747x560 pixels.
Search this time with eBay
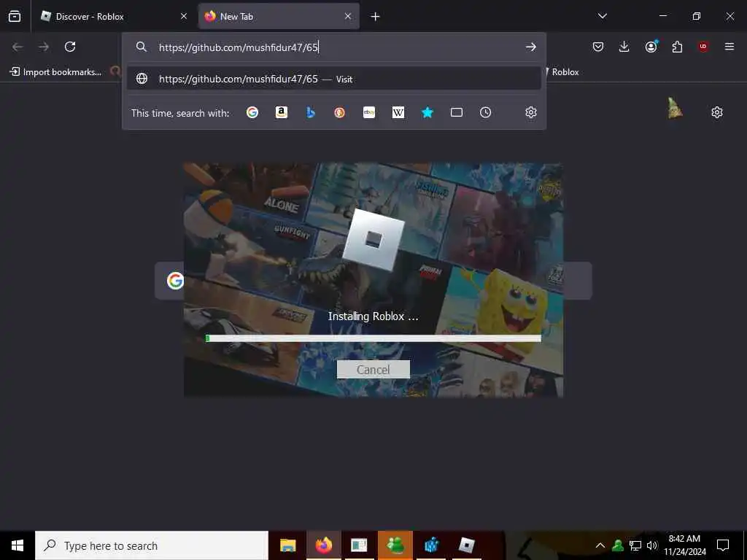pos(369,112)
